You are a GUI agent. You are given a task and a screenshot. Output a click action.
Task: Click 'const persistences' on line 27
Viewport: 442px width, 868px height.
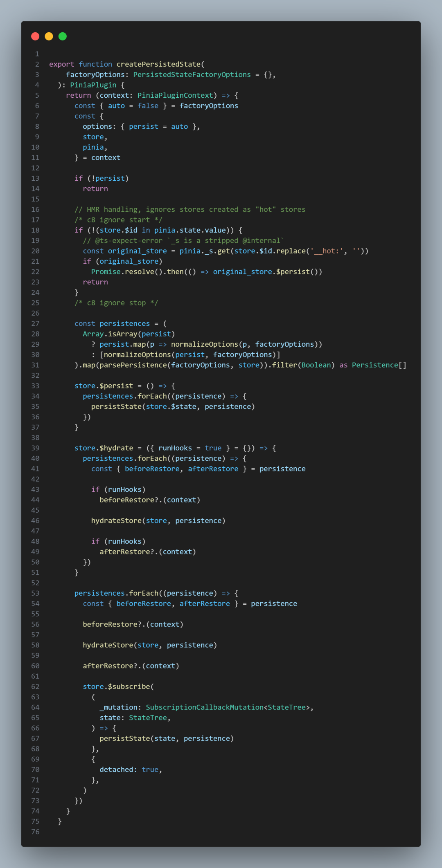(112, 324)
